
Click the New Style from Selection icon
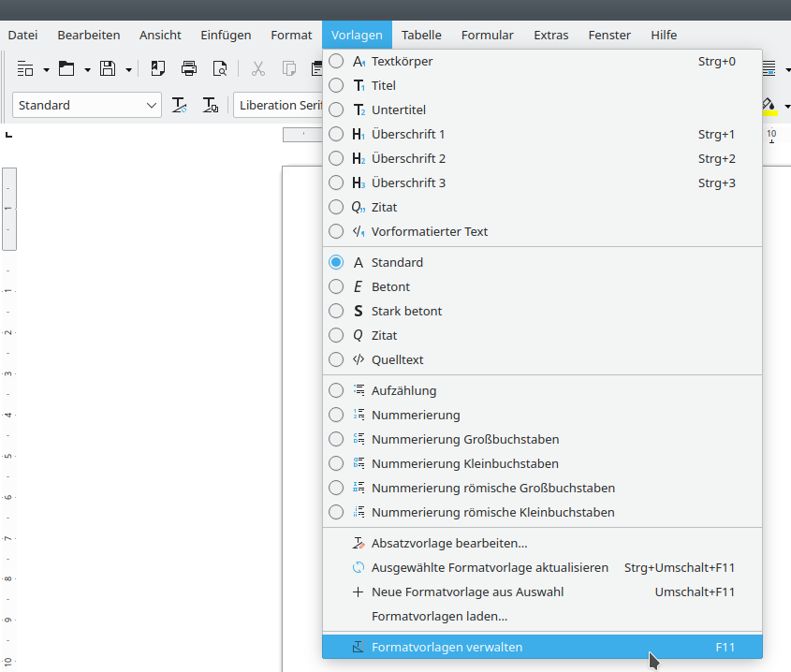point(211,106)
